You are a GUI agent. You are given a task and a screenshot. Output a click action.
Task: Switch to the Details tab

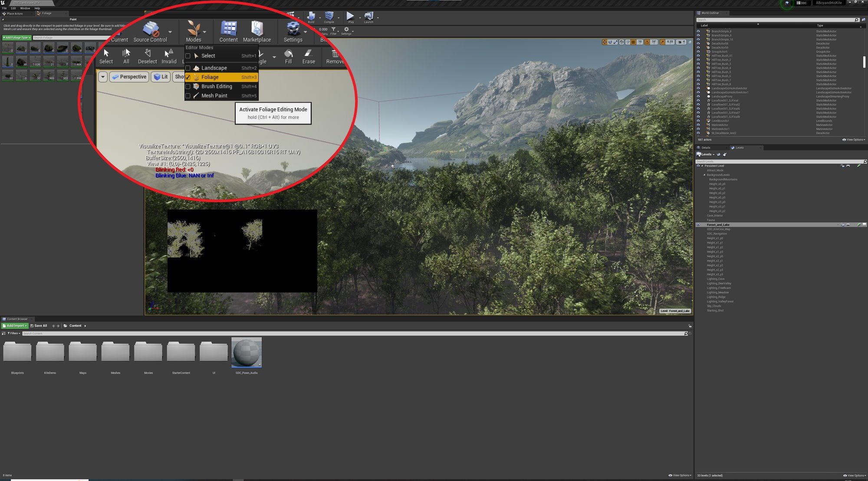[706, 147]
